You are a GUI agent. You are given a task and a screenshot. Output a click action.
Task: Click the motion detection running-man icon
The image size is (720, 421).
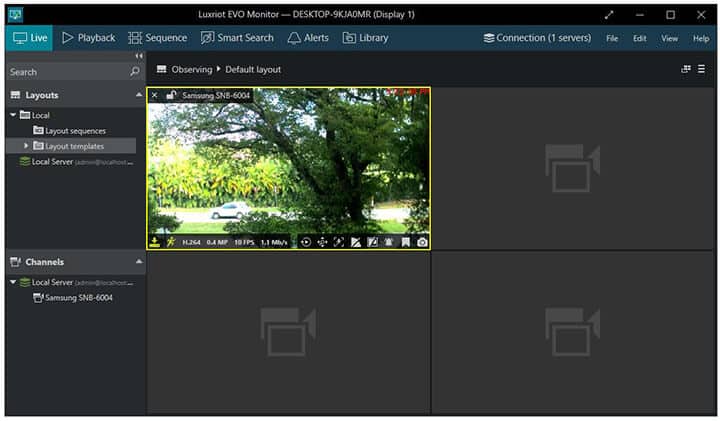point(170,243)
